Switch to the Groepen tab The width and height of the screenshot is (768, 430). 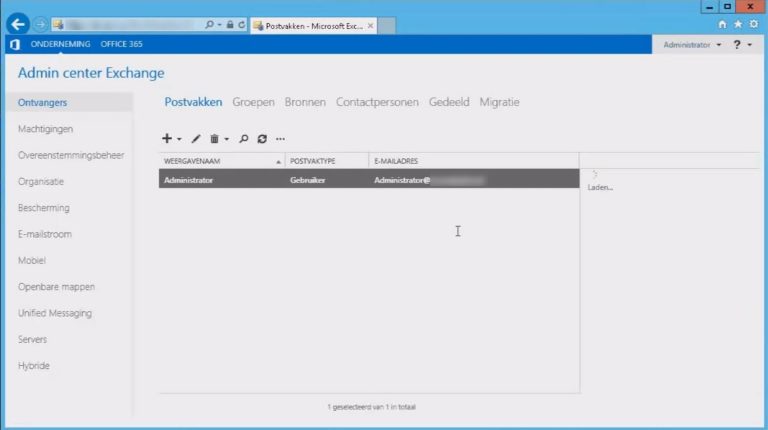[x=253, y=102]
